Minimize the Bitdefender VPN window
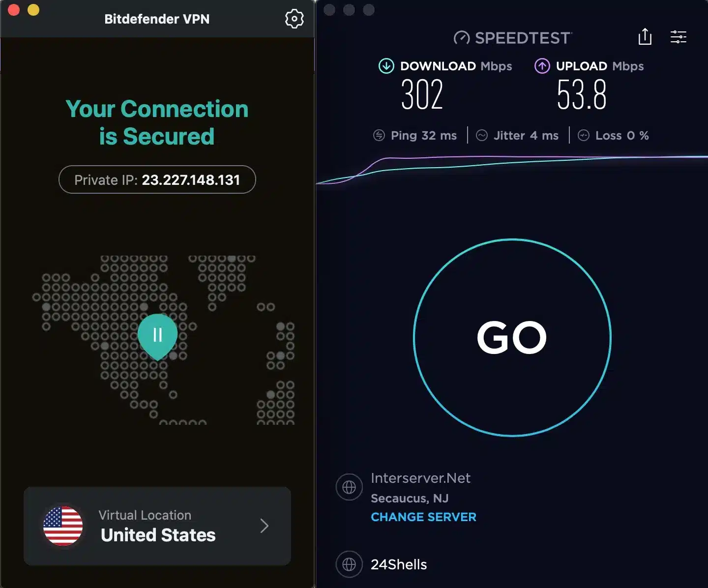The height and width of the screenshot is (588, 708). pos(33,10)
